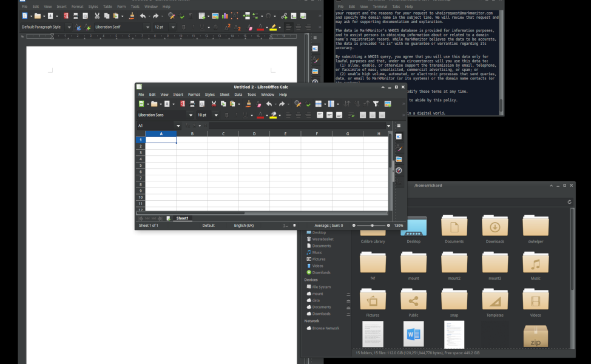Screen dimensions: 591x364
Task: Open the Data menu in Calc
Action: click(238, 95)
